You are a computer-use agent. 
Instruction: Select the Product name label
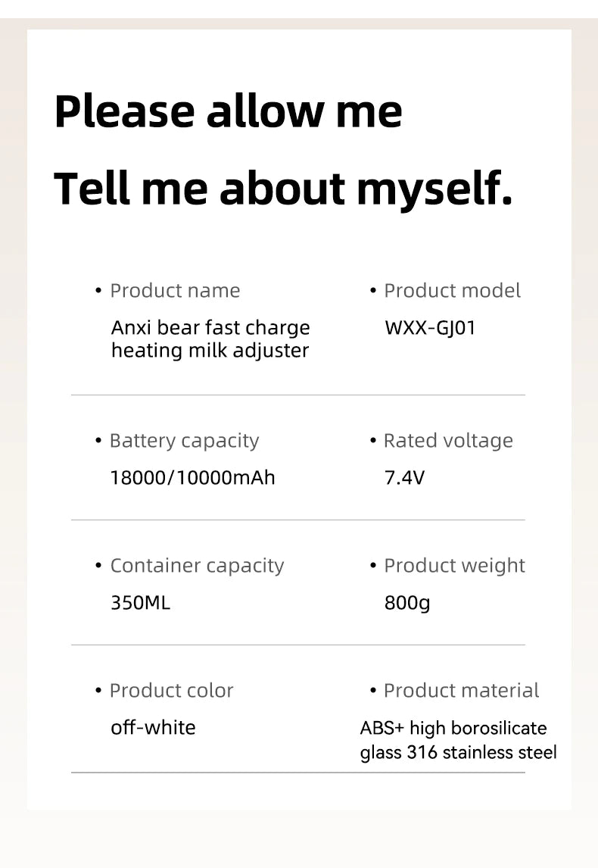click(175, 291)
